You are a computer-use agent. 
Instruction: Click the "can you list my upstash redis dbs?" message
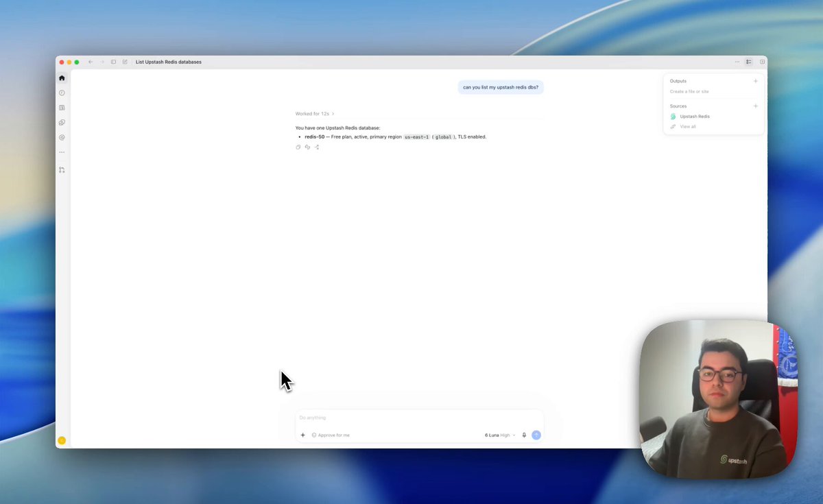coord(501,87)
